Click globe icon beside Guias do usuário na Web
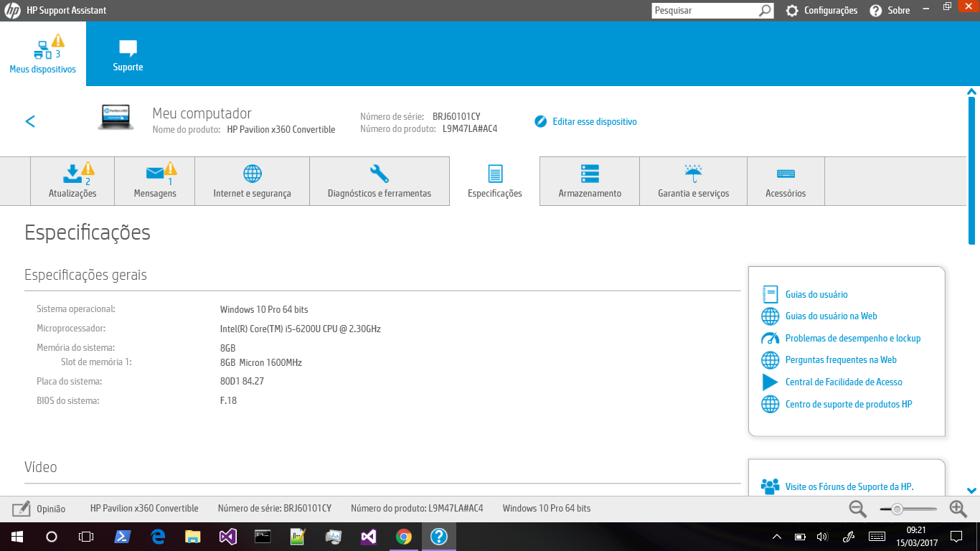Screen dimensions: 980x551 [x=770, y=316]
